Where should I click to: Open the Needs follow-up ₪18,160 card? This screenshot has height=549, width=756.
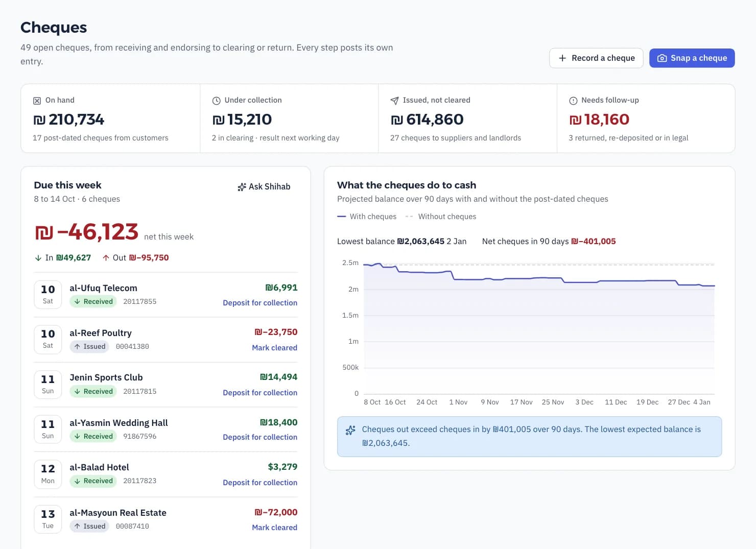click(x=646, y=118)
